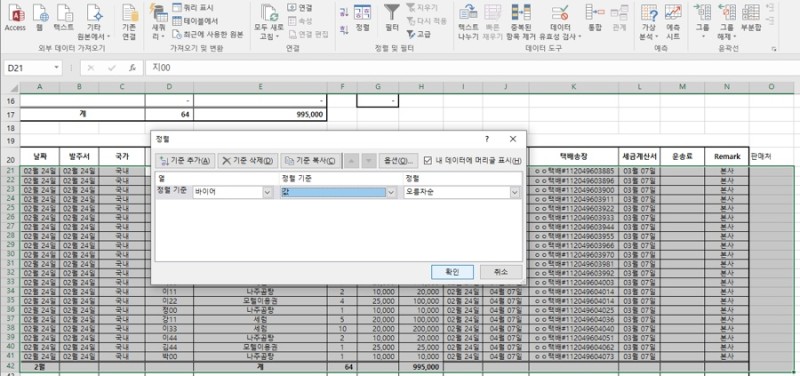Sort ascending with the A-Z ribbon icon
The width and height of the screenshot is (800, 376).
click(344, 12)
